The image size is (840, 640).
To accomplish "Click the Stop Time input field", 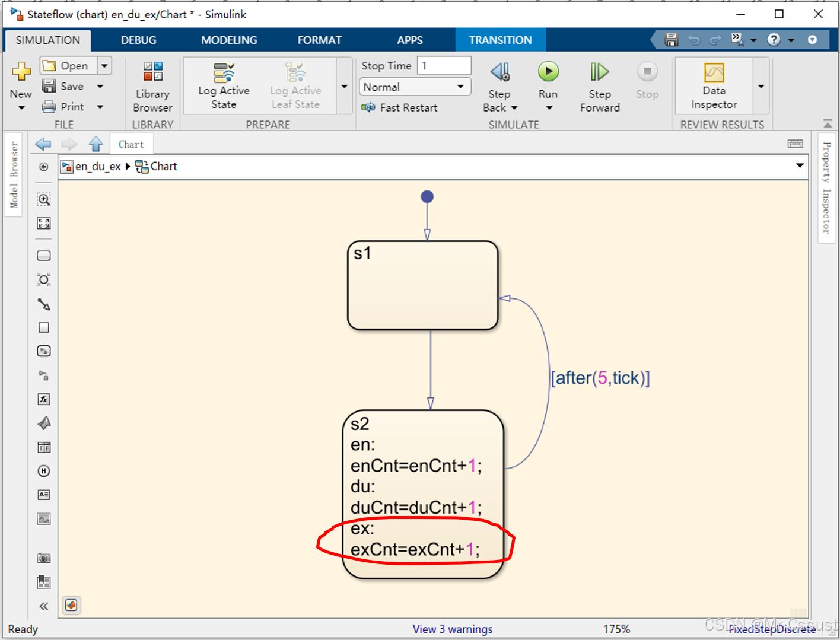I will point(444,66).
